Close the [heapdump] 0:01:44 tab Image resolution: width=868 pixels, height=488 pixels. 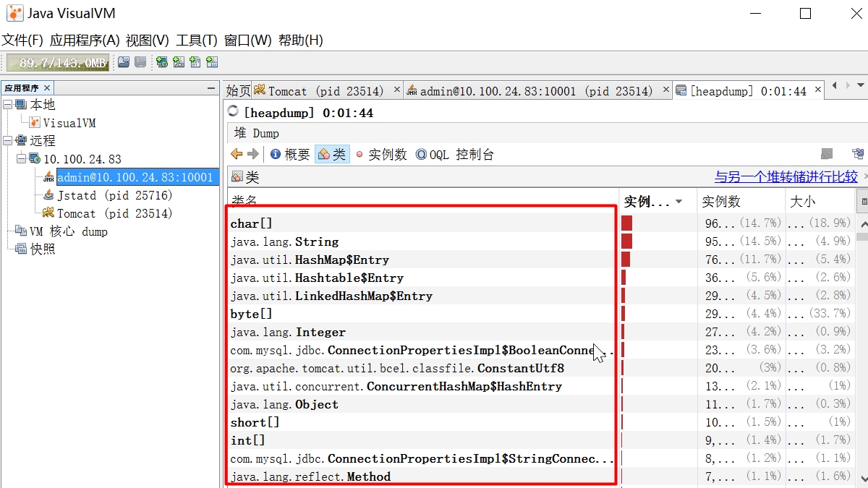click(818, 90)
